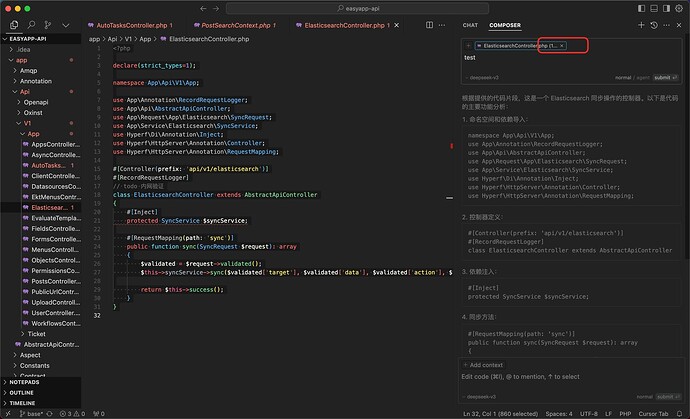Go forward with the right arrow

point(216,8)
